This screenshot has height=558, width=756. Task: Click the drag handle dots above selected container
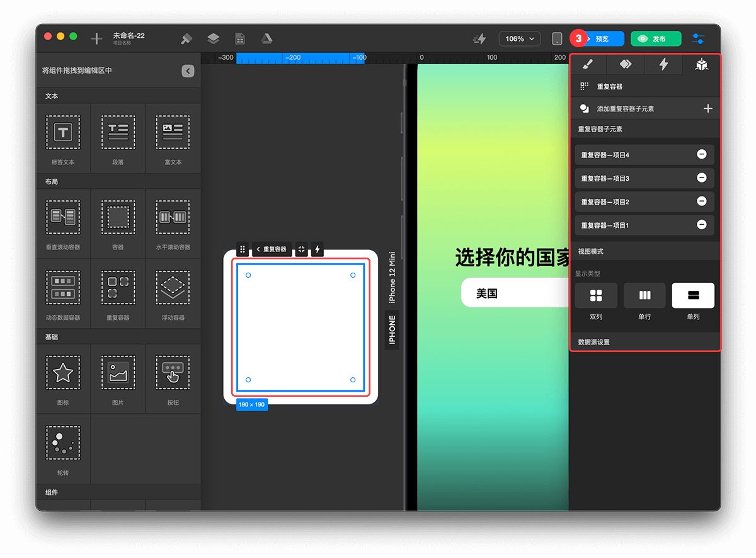(x=243, y=249)
